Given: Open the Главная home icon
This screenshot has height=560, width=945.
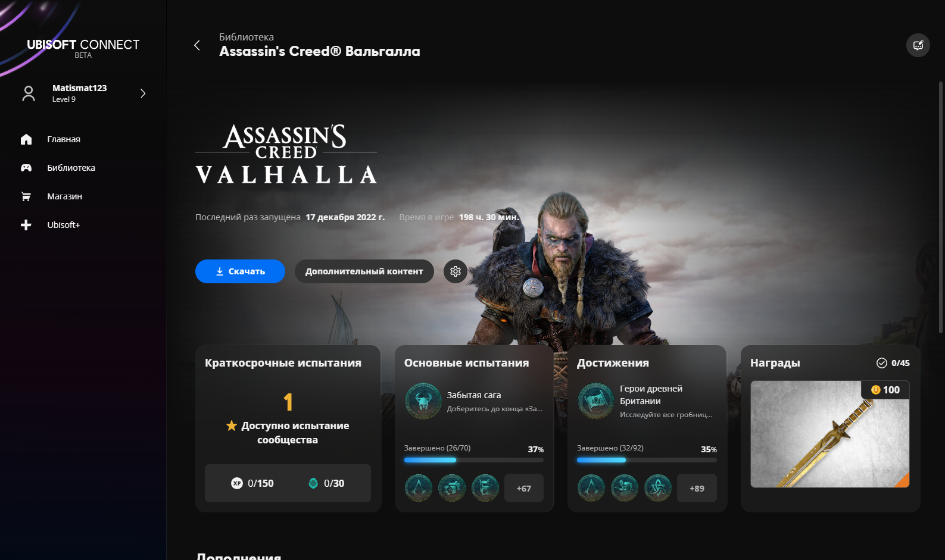Looking at the screenshot, I should click(26, 139).
